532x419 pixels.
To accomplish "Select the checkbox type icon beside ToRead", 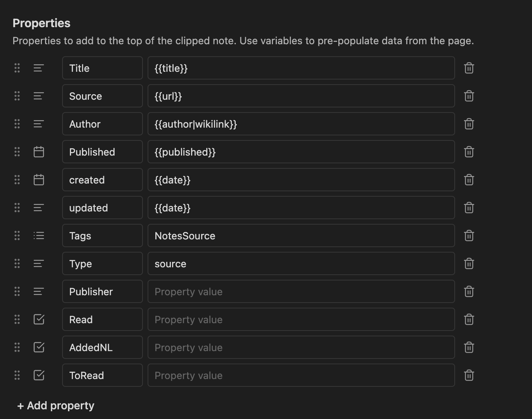I will (x=38, y=375).
